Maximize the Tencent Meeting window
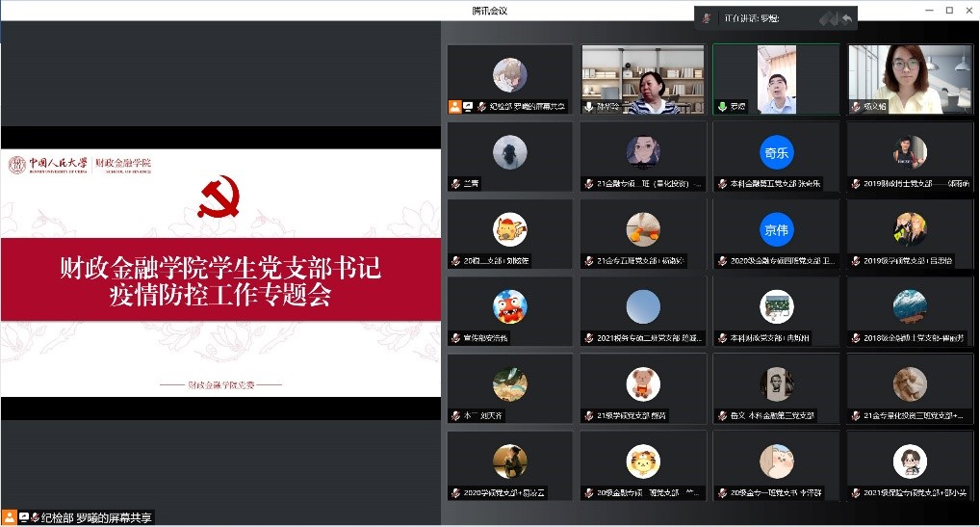This screenshot has width=980, height=527. click(x=948, y=10)
